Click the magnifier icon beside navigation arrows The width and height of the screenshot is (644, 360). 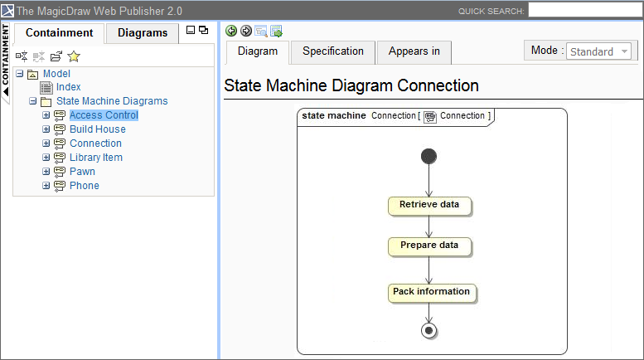coord(261,31)
